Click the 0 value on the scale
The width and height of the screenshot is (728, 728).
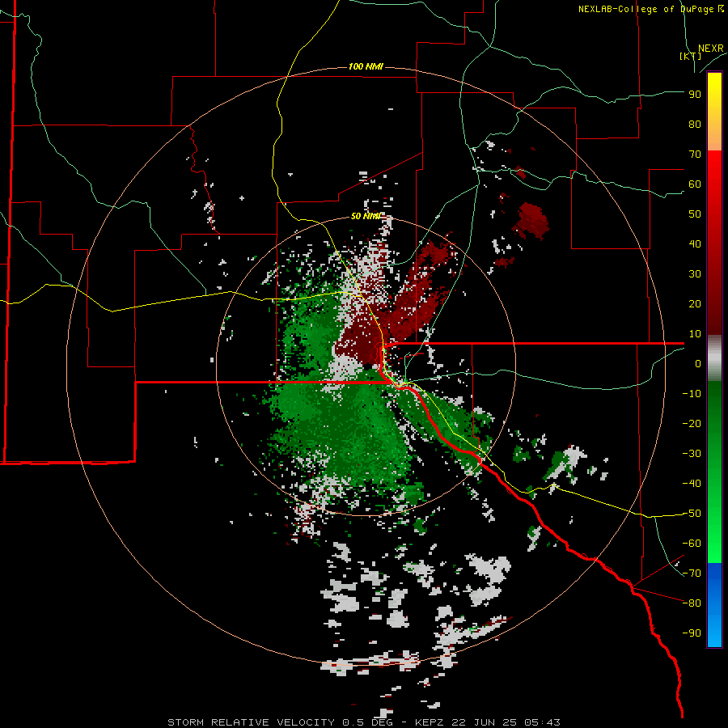(x=698, y=364)
